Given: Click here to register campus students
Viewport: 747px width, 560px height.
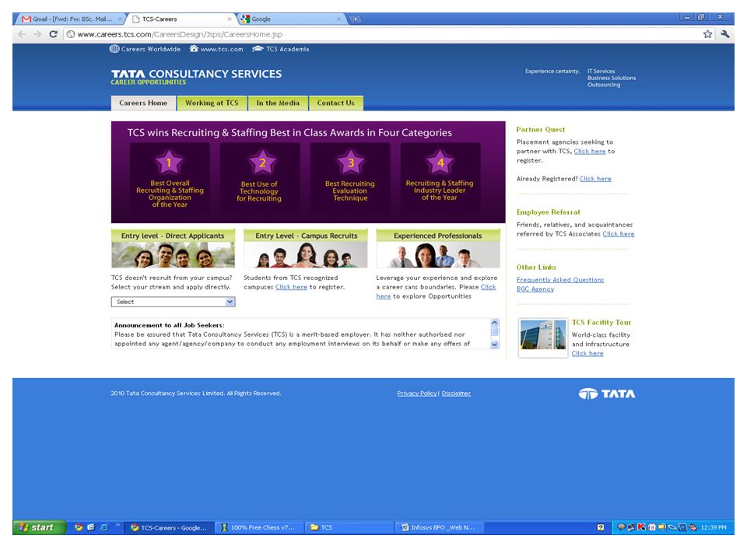Looking at the screenshot, I should (x=291, y=287).
